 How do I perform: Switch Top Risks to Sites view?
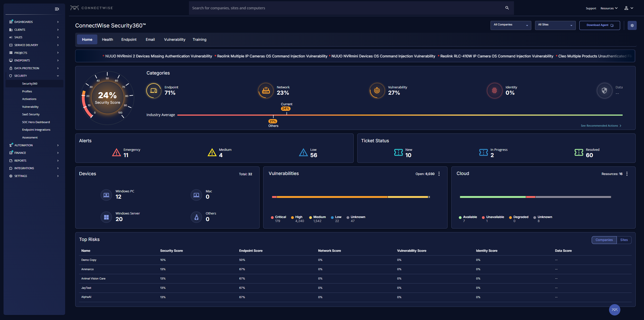(x=624, y=240)
